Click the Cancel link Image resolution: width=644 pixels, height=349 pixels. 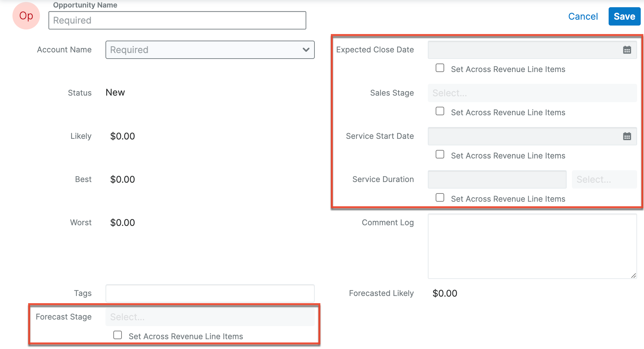[583, 16]
